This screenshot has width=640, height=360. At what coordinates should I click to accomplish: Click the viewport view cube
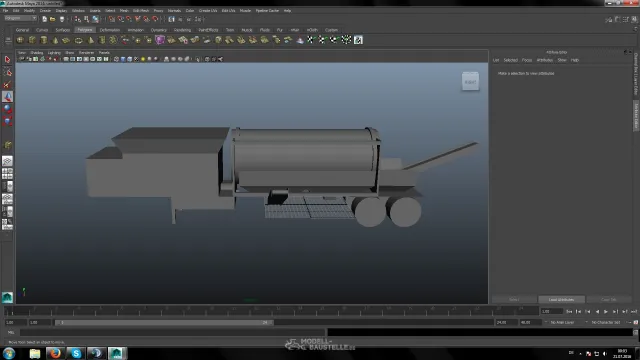(x=470, y=82)
